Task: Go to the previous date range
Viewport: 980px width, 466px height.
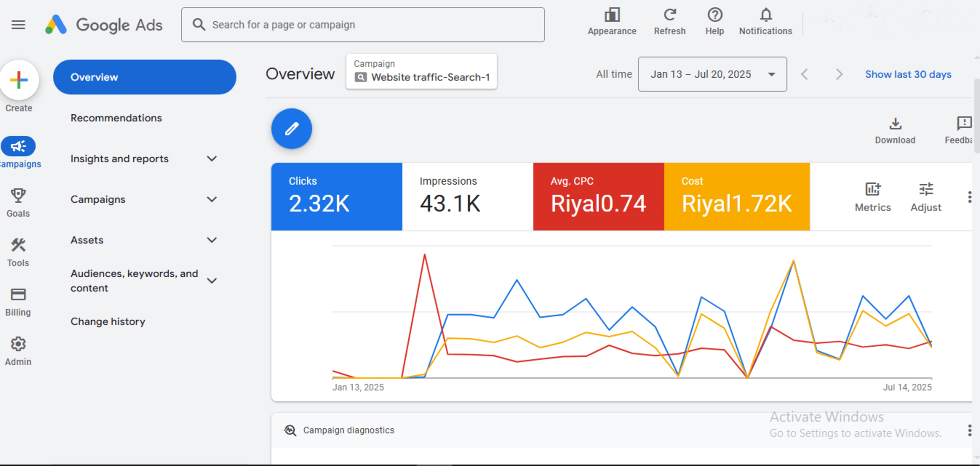Action: point(805,74)
